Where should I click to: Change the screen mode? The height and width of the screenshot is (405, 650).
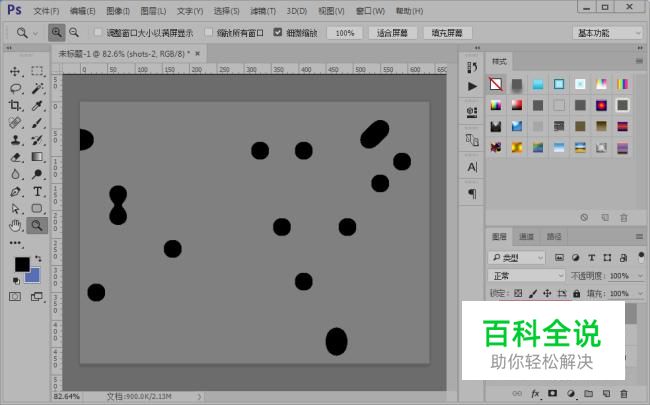[x=36, y=296]
